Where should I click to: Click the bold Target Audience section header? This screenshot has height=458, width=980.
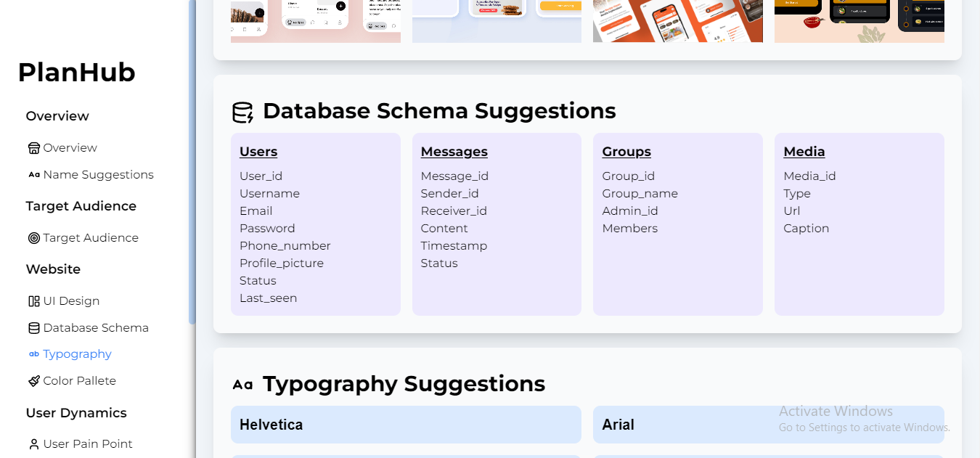click(x=81, y=206)
